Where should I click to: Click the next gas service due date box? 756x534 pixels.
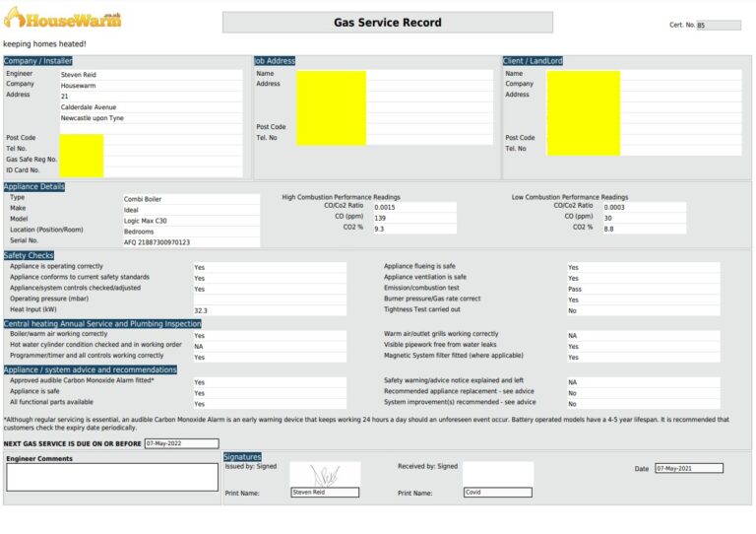tap(182, 443)
